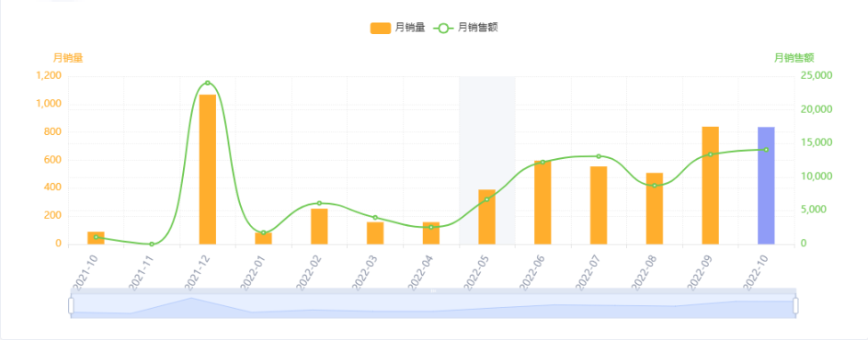The height and width of the screenshot is (340, 868).
Task: Click the left handle of zoom slider
Action: [71, 306]
